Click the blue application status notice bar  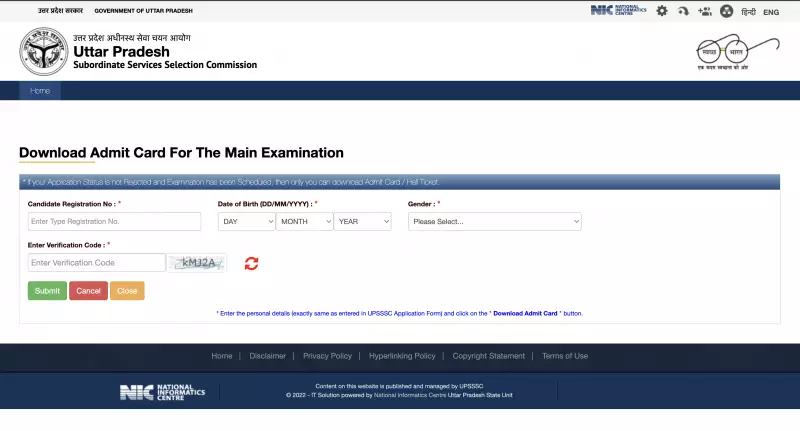[399, 182]
